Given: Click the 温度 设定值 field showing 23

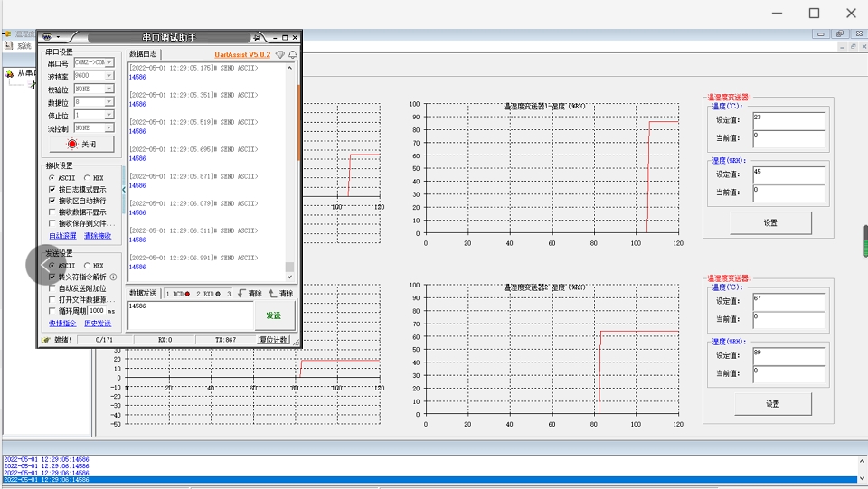Looking at the screenshot, I should pos(788,120).
